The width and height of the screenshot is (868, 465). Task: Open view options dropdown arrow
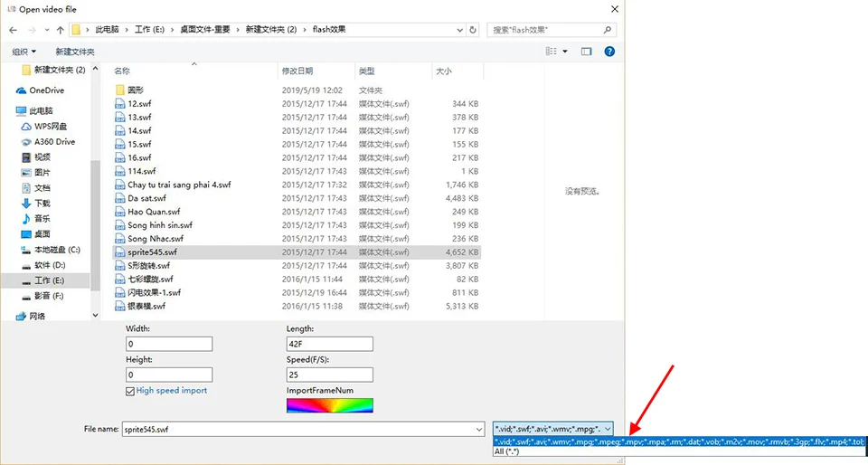point(564,52)
